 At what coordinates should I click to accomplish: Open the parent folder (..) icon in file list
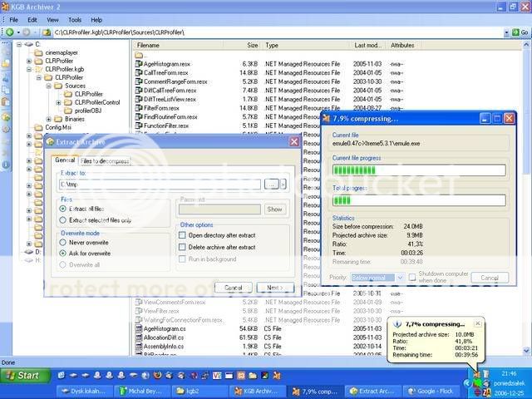coord(139,55)
